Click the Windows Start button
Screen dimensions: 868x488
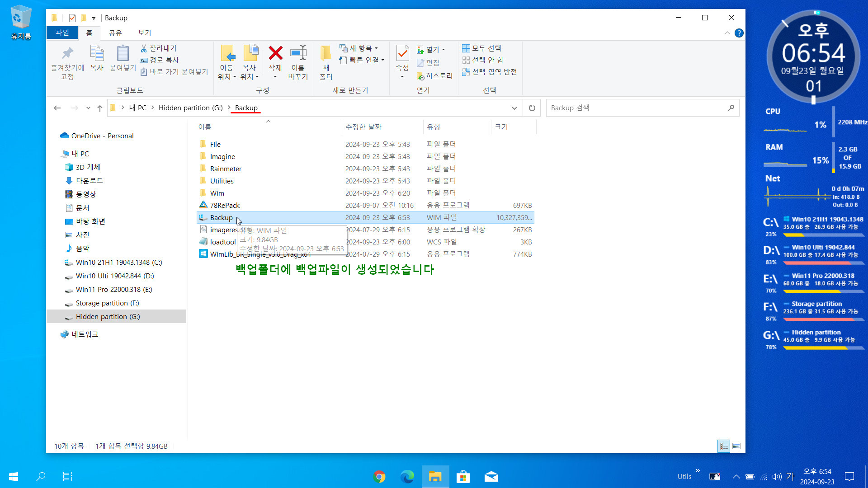point(14,477)
